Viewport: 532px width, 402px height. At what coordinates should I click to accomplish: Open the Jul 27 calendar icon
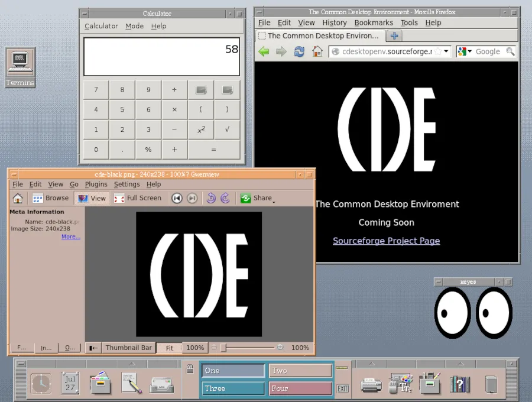(x=69, y=384)
